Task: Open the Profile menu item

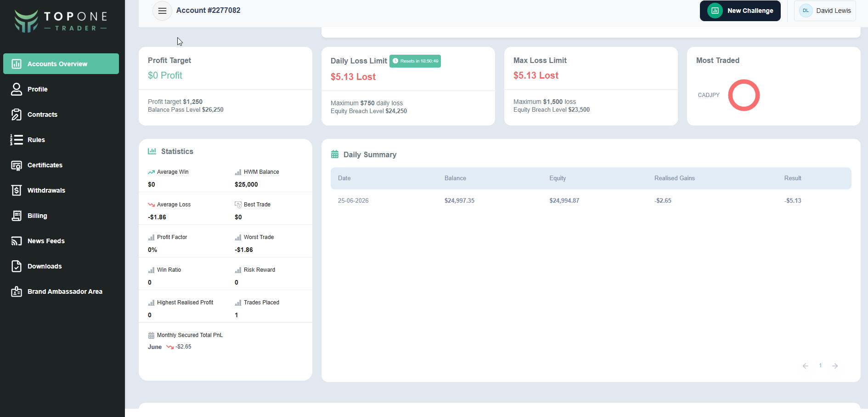Action: (61, 89)
